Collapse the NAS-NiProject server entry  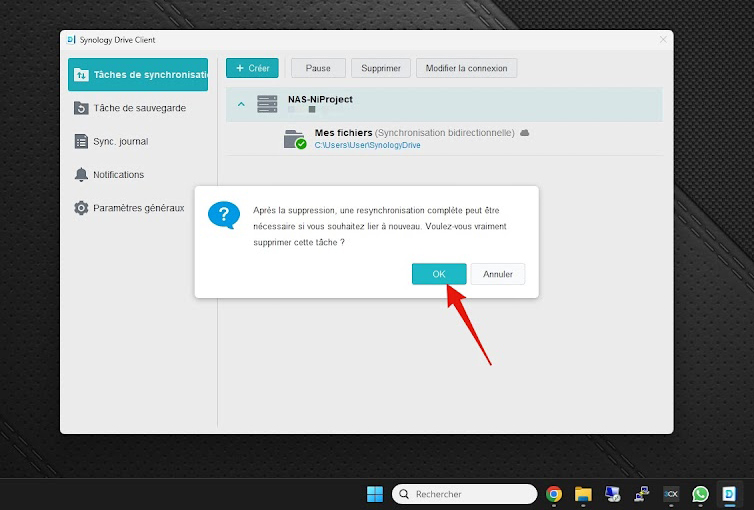click(x=240, y=104)
